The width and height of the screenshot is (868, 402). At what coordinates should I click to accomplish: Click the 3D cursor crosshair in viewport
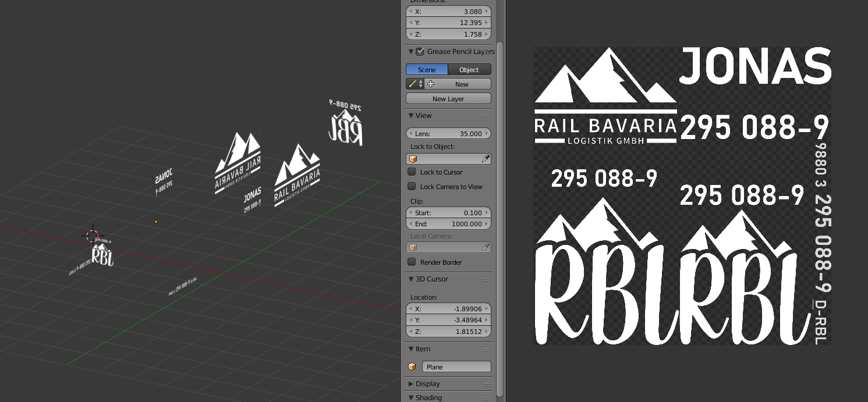pyautogui.click(x=93, y=236)
